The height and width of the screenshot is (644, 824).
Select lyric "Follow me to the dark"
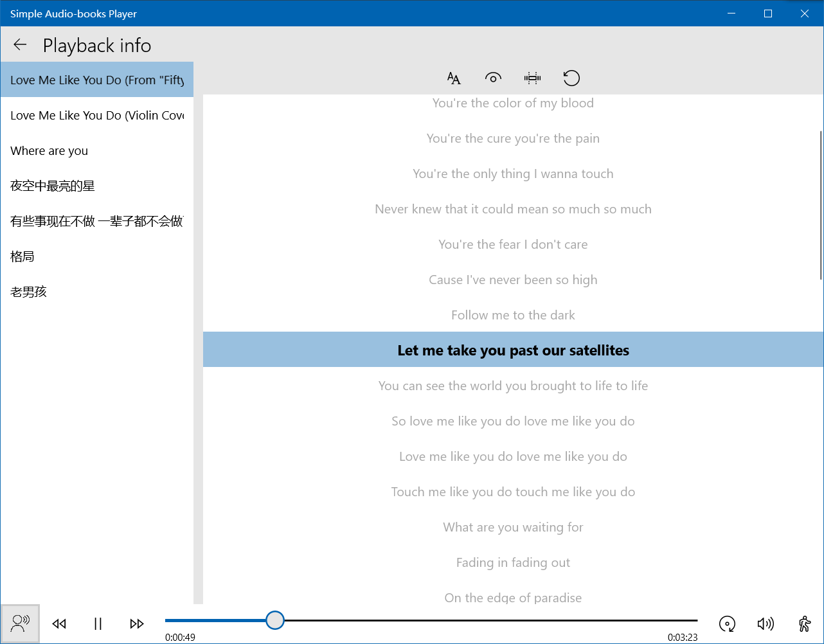coord(513,315)
